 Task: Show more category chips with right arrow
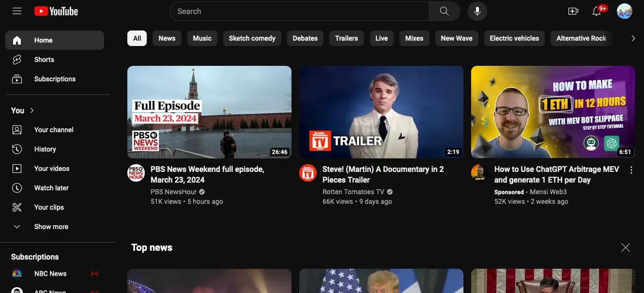633,38
